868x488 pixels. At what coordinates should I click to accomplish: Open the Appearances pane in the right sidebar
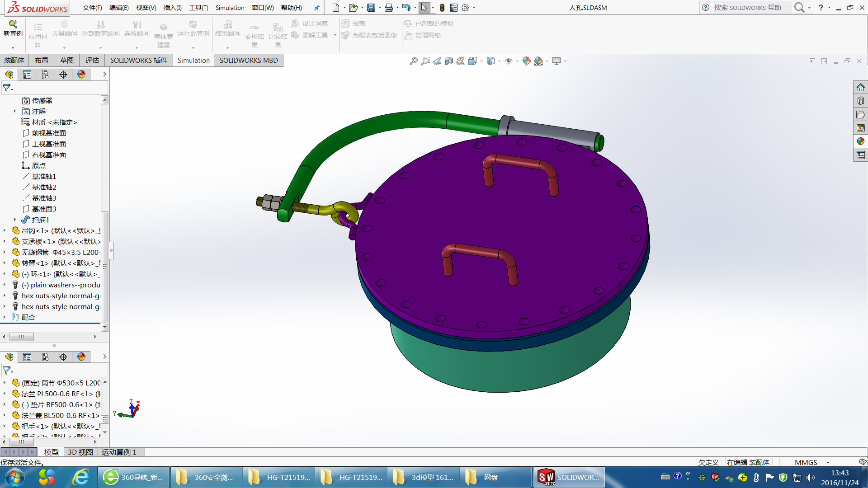(860, 141)
